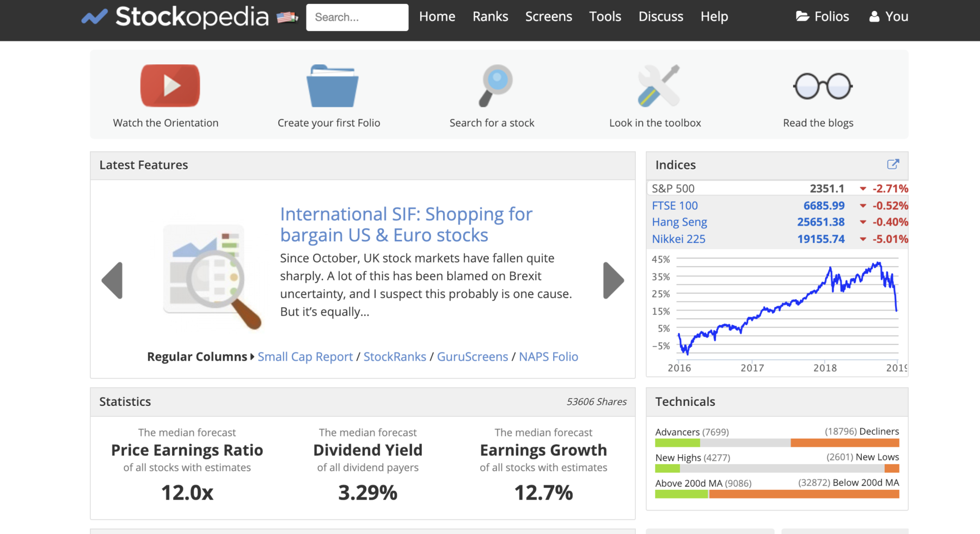The height and width of the screenshot is (534, 980).
Task: Focus the Search input field
Action: tap(357, 17)
